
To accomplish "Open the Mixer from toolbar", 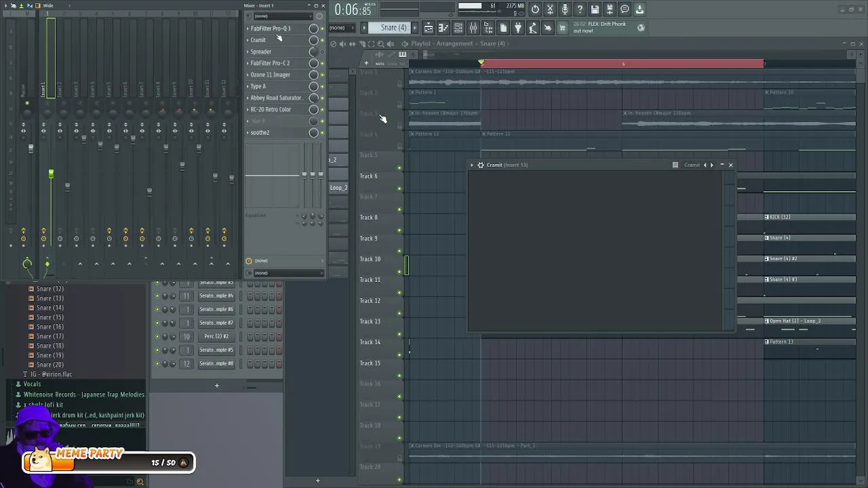I will tap(473, 28).
